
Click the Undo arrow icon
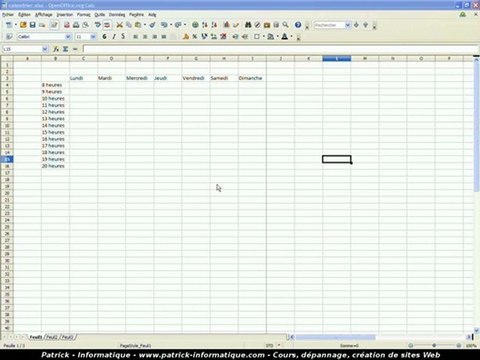tap(164, 25)
